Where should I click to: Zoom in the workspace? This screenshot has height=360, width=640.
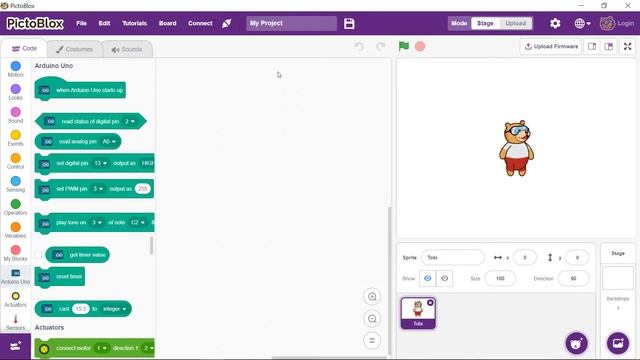click(x=372, y=297)
